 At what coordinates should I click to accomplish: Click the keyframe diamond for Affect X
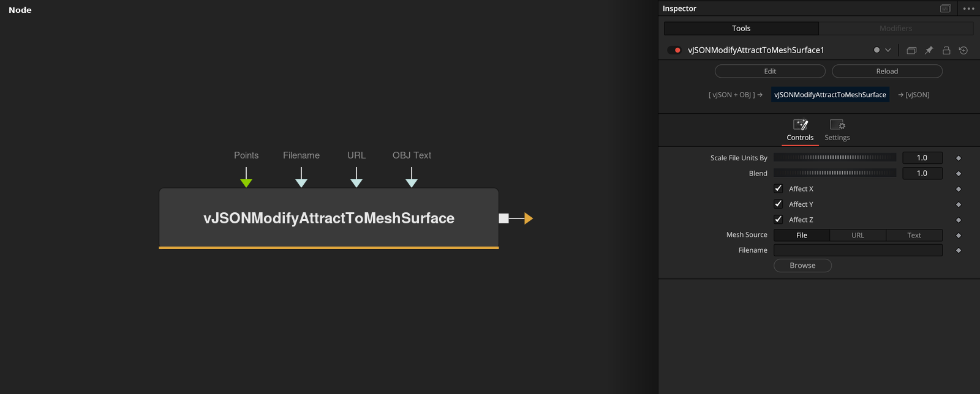coord(959,189)
